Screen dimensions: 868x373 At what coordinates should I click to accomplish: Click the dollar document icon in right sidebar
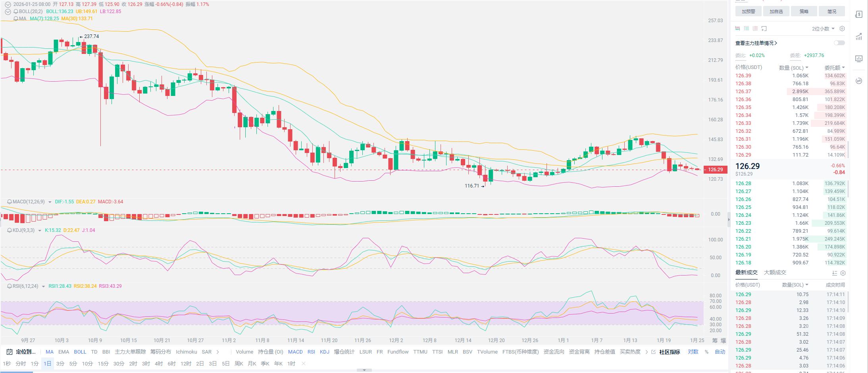tap(858, 14)
